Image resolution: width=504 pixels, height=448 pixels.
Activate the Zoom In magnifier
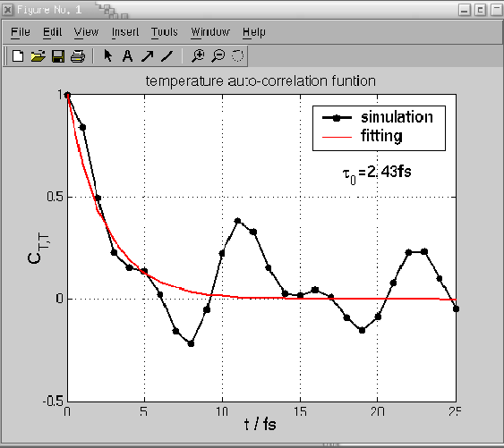(198, 55)
